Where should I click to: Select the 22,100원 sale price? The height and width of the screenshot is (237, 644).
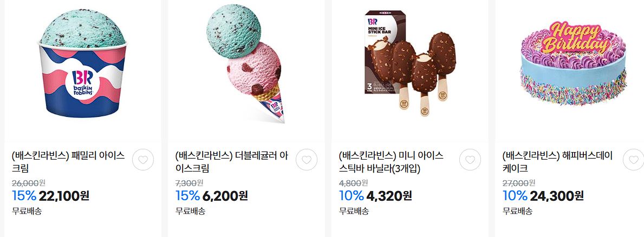coord(64,196)
